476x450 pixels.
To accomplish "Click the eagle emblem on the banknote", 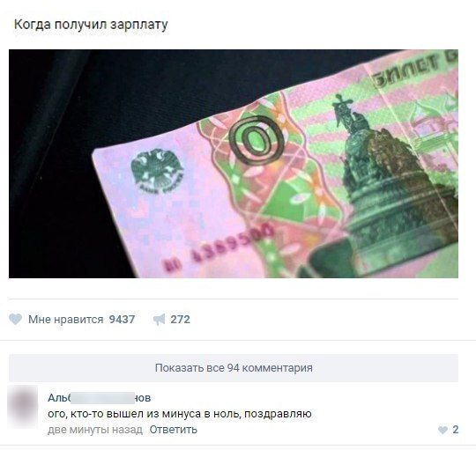I will (x=157, y=171).
